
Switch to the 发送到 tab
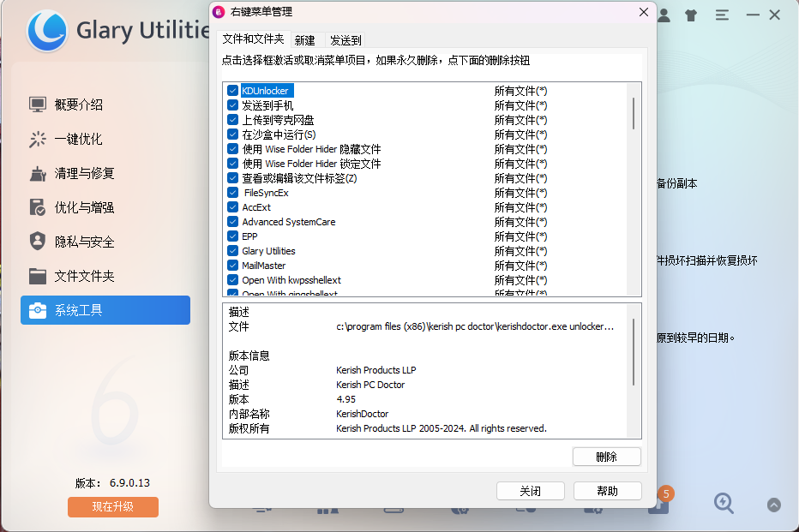(x=345, y=40)
